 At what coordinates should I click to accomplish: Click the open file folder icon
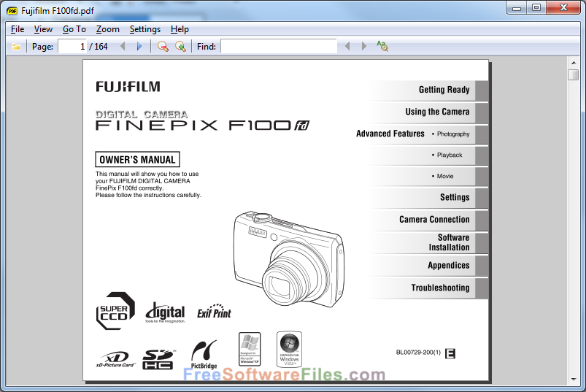pos(16,47)
